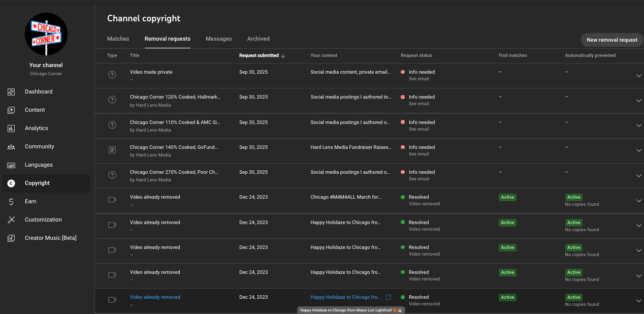
Task: Click the Creator Music icon
Action: point(11,238)
